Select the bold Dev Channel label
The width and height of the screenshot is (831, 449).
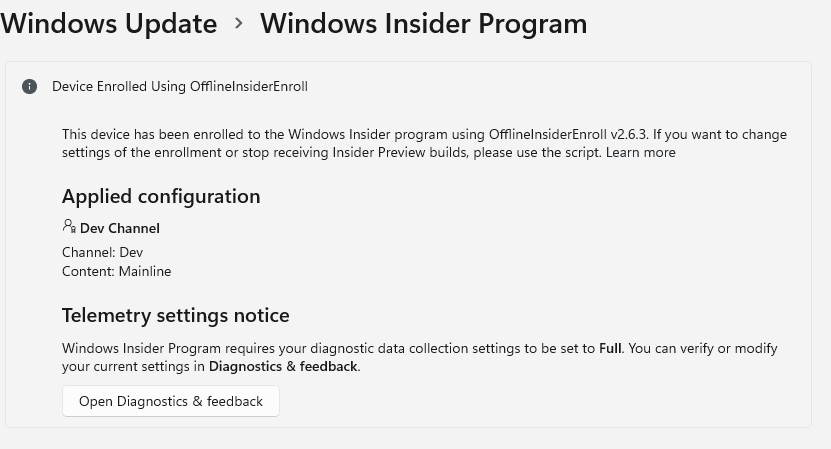pyautogui.click(x=120, y=229)
